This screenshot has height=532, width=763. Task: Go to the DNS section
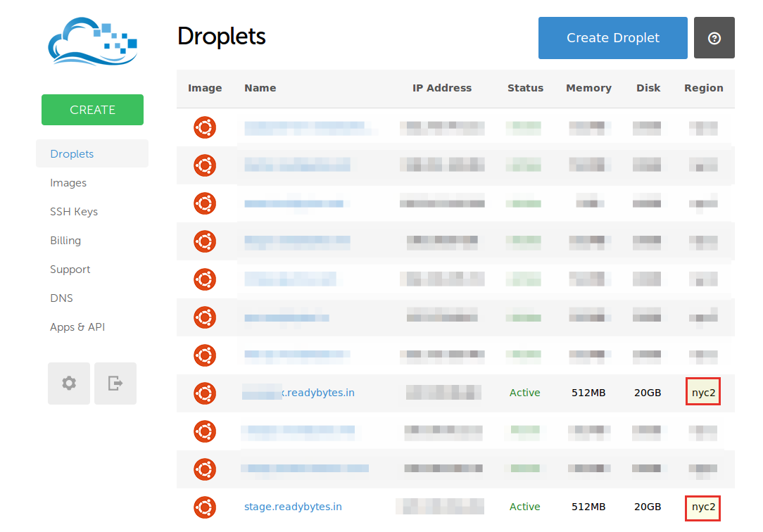[61, 298]
